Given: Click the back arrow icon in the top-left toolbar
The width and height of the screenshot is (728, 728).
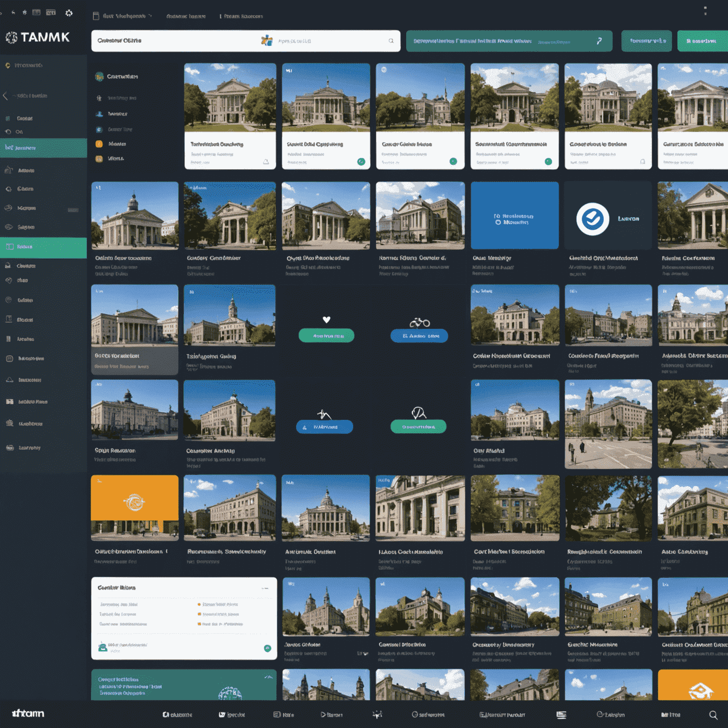Looking at the screenshot, I should pos(13,13).
